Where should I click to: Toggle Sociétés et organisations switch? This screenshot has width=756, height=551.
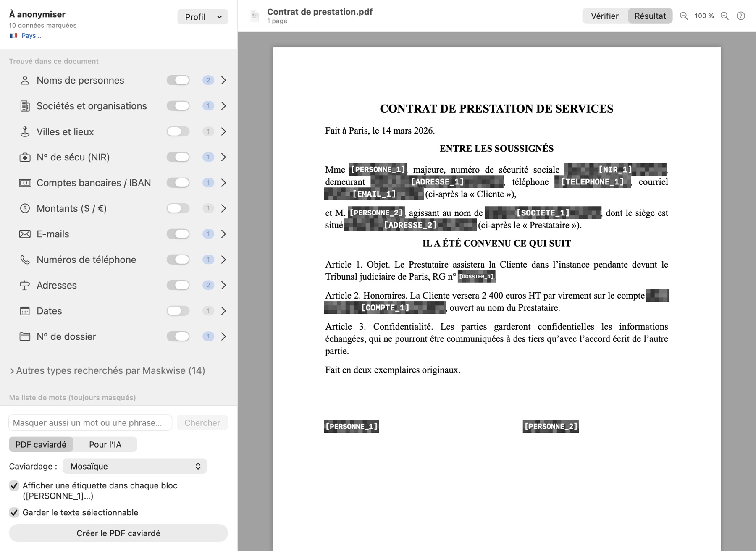point(178,106)
